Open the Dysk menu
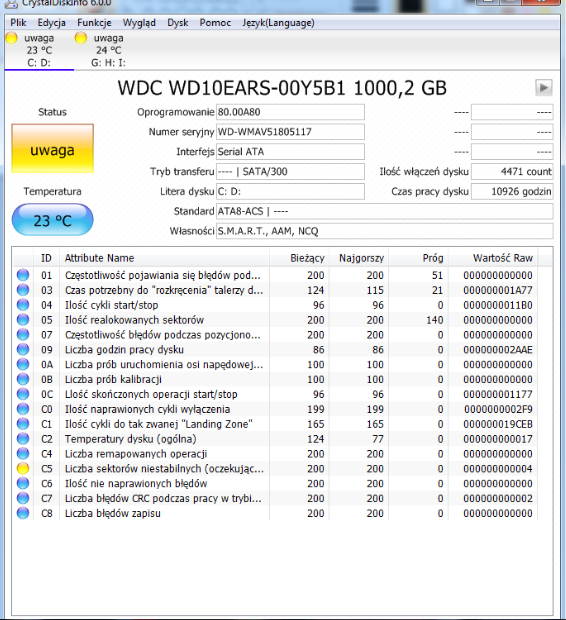 [x=178, y=23]
